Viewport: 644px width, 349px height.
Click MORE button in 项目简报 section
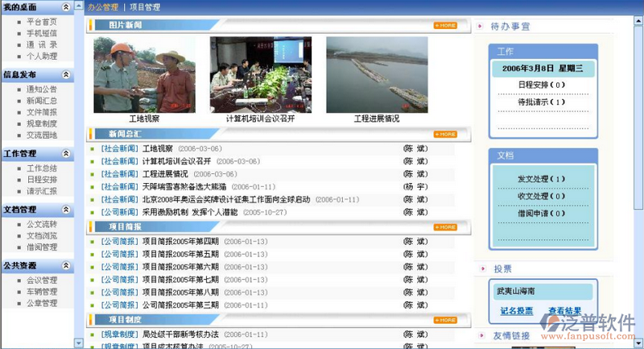(445, 228)
